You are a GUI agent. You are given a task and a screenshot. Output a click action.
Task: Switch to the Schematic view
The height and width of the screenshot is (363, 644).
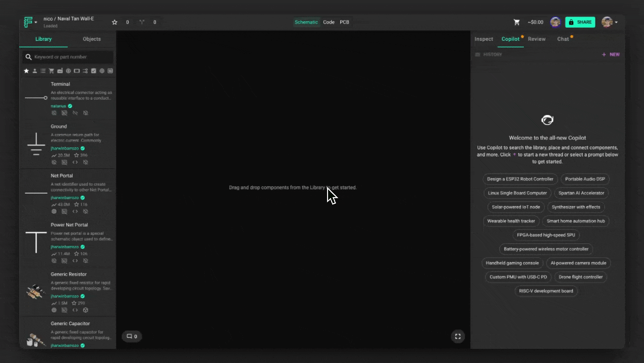pyautogui.click(x=306, y=22)
